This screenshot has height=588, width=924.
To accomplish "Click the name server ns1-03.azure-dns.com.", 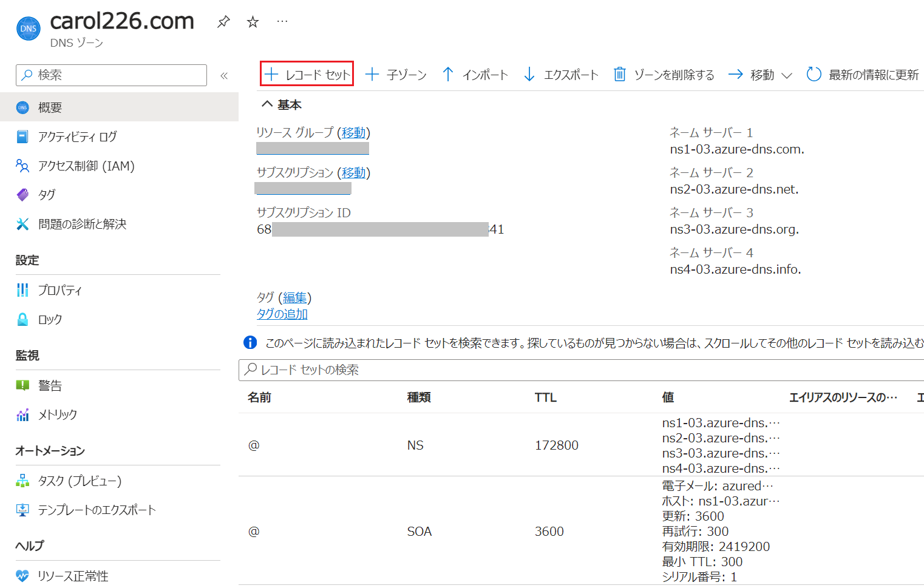I will 737,149.
